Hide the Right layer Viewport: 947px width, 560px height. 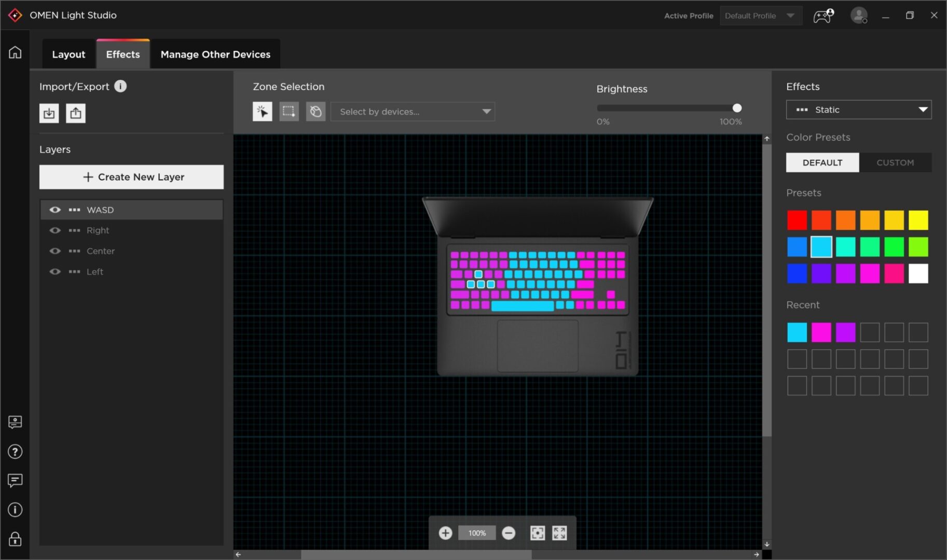[55, 230]
